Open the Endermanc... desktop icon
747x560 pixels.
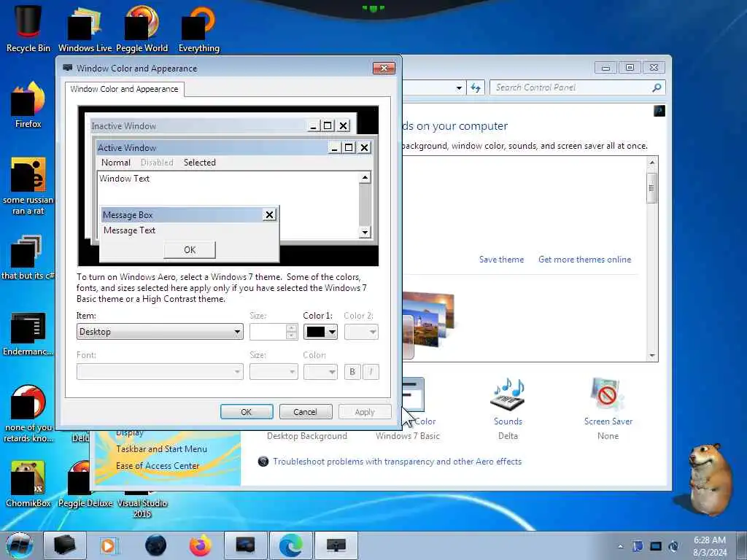[x=28, y=333]
